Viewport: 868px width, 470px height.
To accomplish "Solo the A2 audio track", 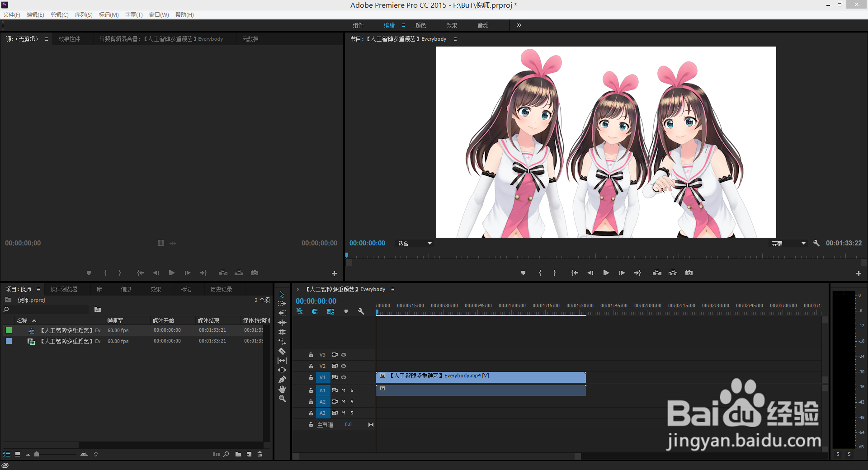I will 352,402.
